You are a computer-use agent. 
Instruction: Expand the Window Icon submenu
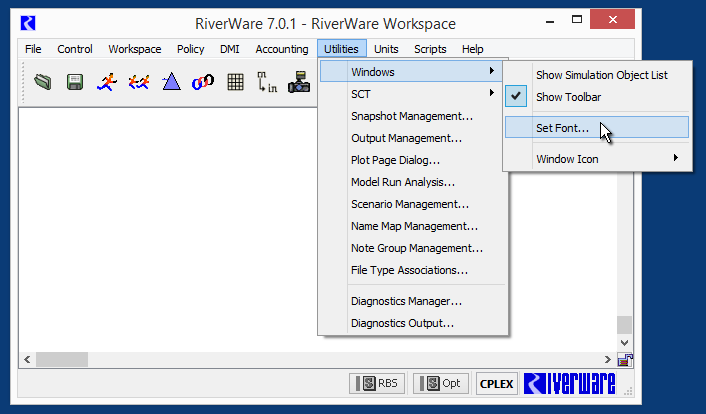[x=597, y=159]
